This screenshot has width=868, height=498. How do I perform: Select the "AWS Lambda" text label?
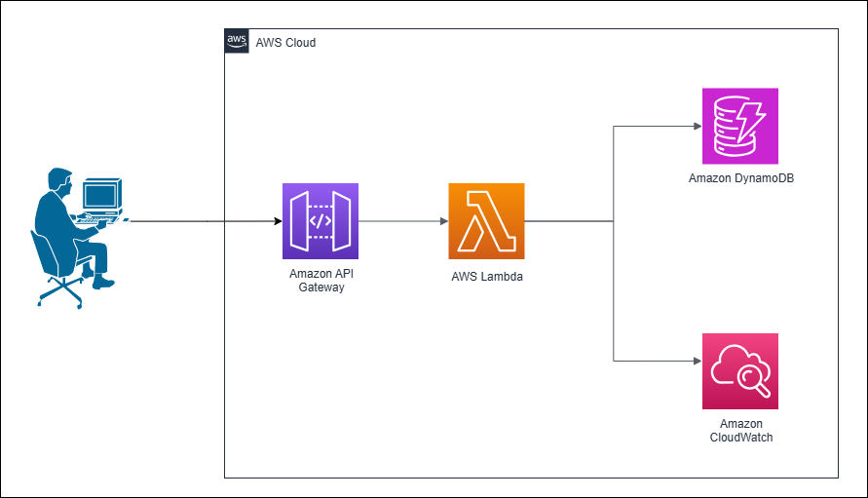(x=486, y=277)
